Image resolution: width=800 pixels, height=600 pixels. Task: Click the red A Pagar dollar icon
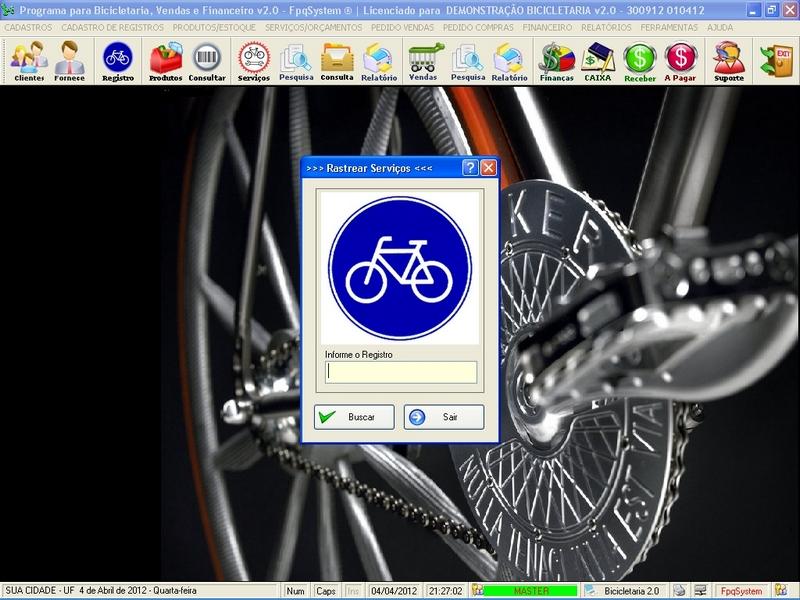(x=680, y=61)
